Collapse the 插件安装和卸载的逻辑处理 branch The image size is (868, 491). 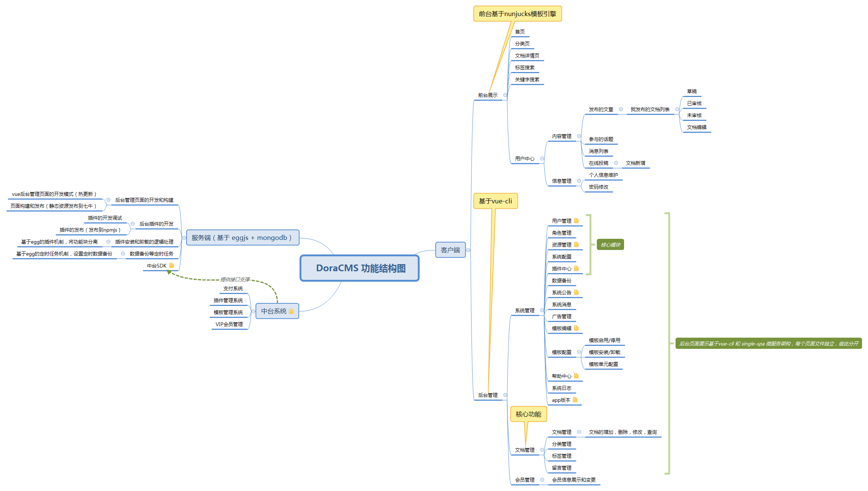108,242
